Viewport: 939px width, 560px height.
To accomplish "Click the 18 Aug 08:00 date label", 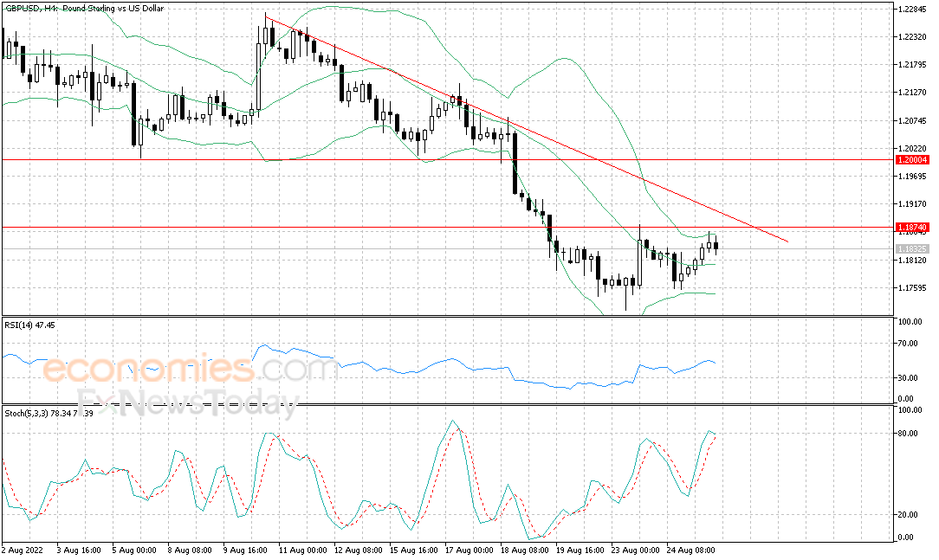I will [525, 550].
